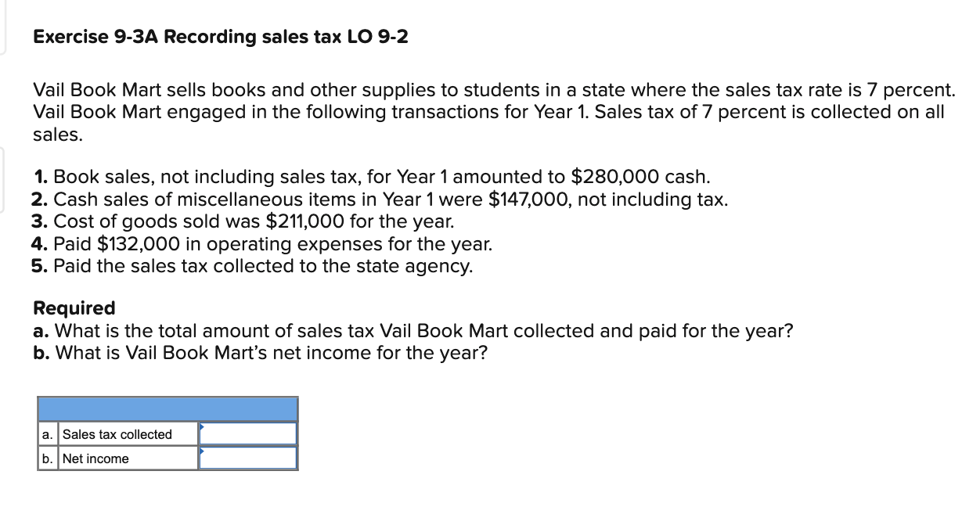This screenshot has height=507, width=980.
Task: Click the Sales tax collected input field
Action: click(247, 433)
